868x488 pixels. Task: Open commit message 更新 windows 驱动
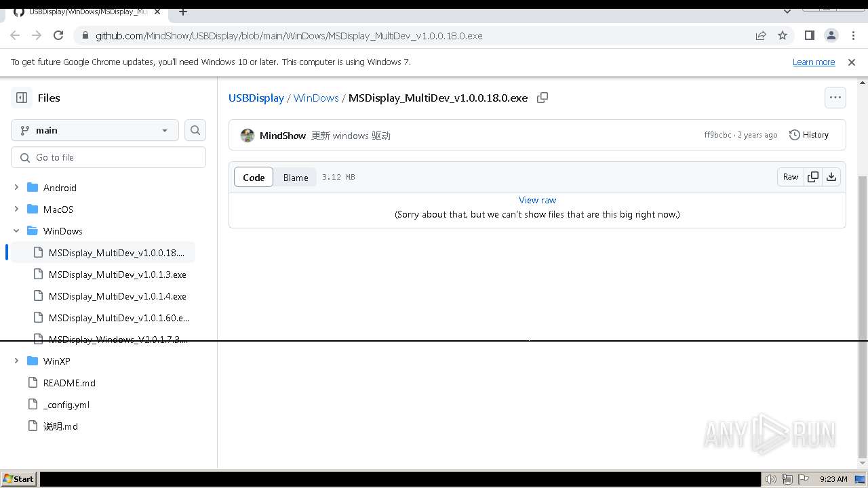click(x=351, y=136)
